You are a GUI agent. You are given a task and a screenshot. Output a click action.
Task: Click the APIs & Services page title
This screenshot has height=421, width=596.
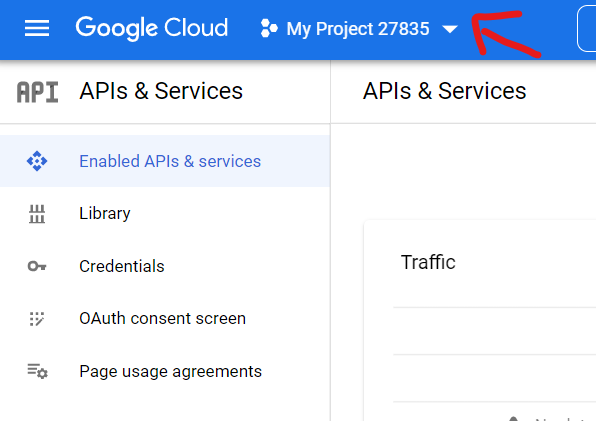tap(444, 91)
